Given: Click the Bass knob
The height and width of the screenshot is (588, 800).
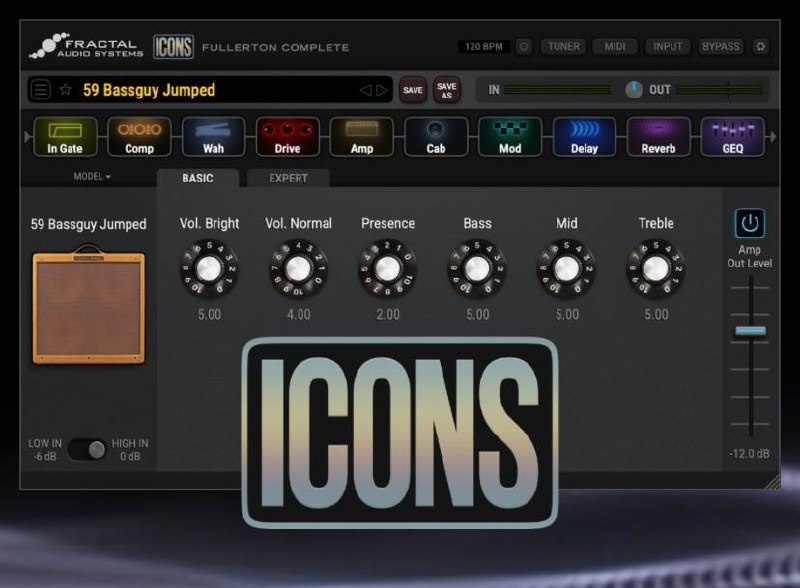Looking at the screenshot, I should 477,268.
